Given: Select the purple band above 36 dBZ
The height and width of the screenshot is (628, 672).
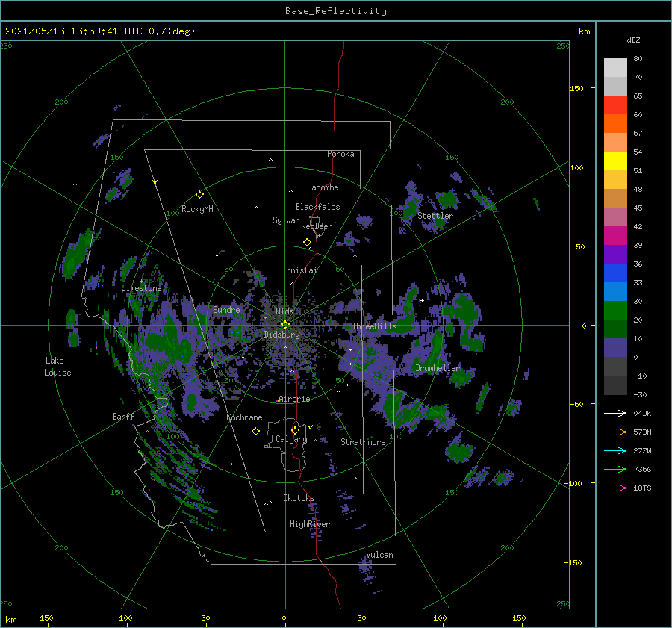Looking at the screenshot, I should point(615,255).
